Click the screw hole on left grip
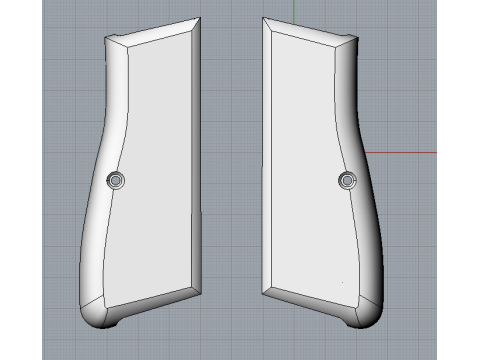The height and width of the screenshot is (360, 480). pyautogui.click(x=116, y=180)
